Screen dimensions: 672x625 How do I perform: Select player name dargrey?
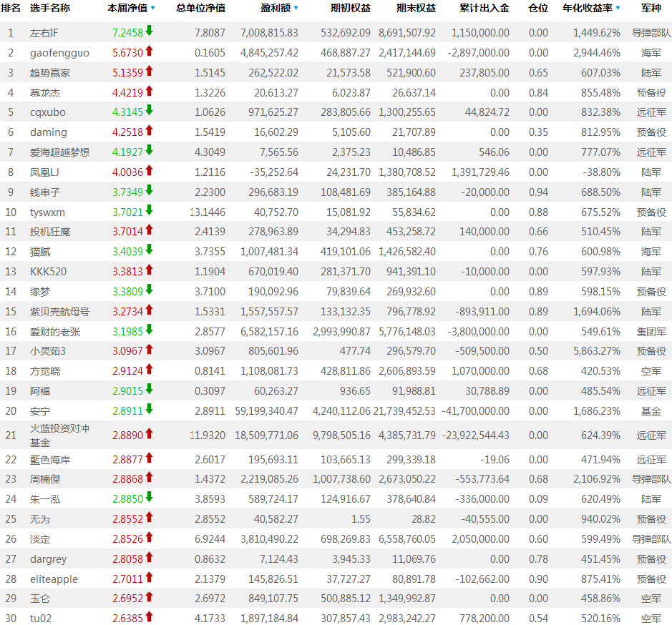point(49,559)
